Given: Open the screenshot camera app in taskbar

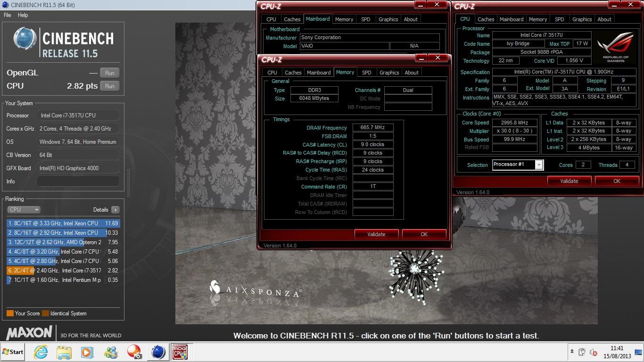Looking at the screenshot, I should tap(134, 352).
